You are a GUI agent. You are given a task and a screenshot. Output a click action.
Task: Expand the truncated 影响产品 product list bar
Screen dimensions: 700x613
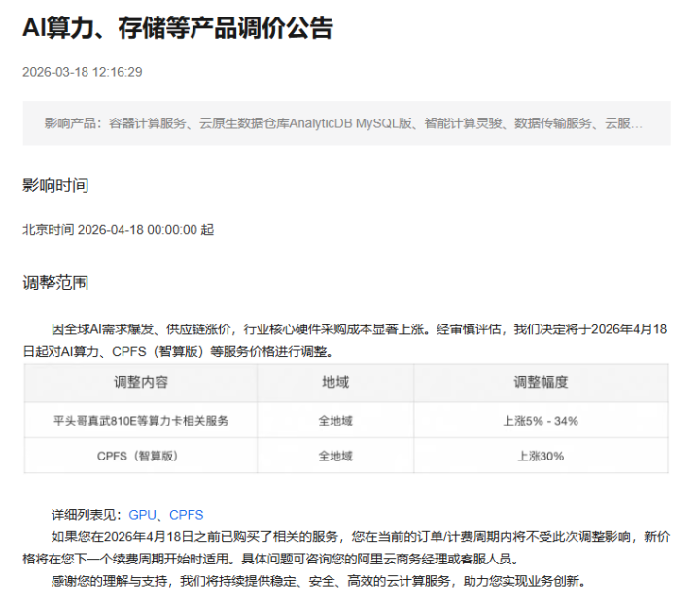point(345,123)
